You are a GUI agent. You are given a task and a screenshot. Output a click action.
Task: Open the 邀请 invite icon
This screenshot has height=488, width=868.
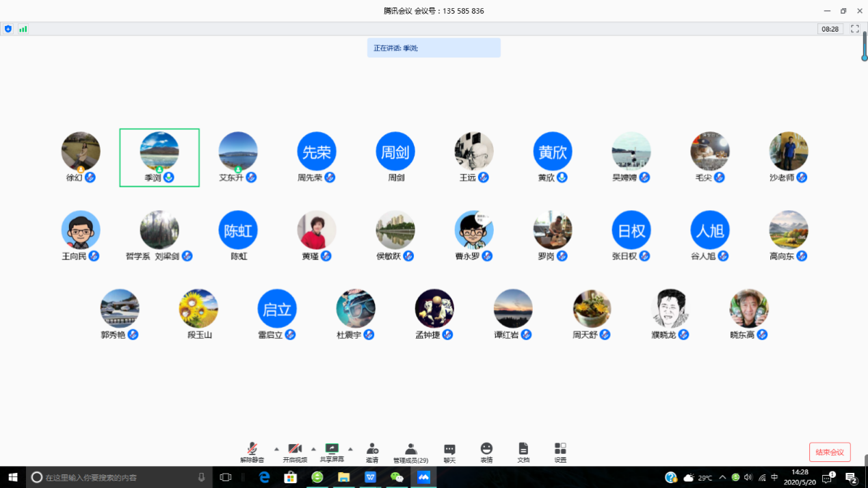point(372,452)
